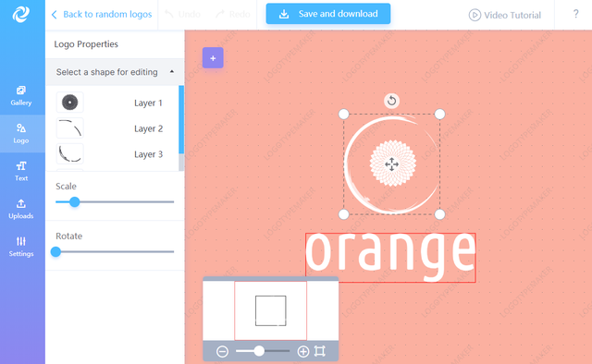592x364 pixels.
Task: Click the bottom-right resize handle of logo
Action: coord(440,214)
